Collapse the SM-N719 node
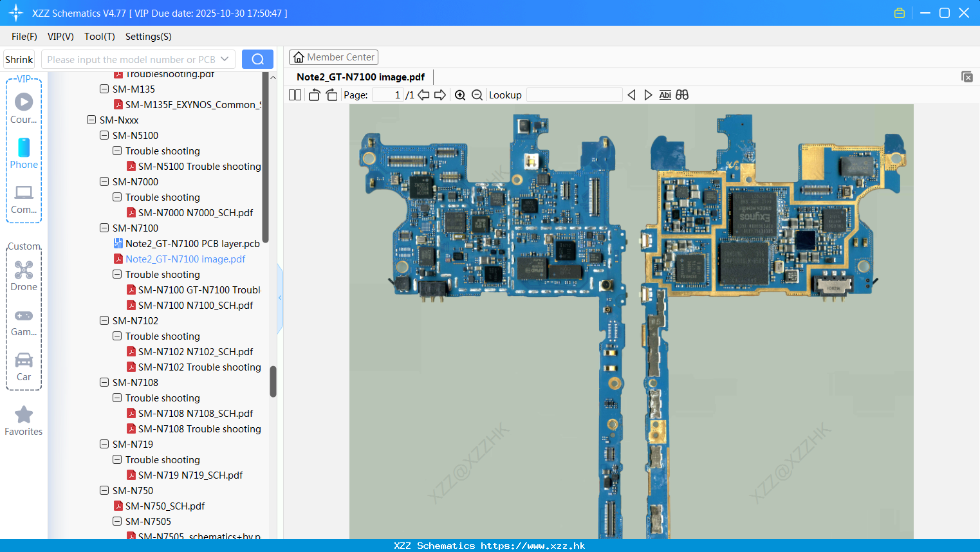 pyautogui.click(x=104, y=445)
